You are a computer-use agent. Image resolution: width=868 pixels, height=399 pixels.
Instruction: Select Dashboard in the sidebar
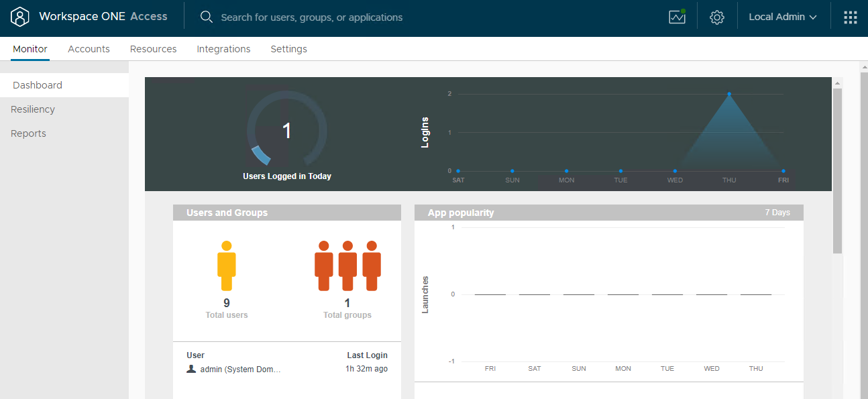pos(38,85)
